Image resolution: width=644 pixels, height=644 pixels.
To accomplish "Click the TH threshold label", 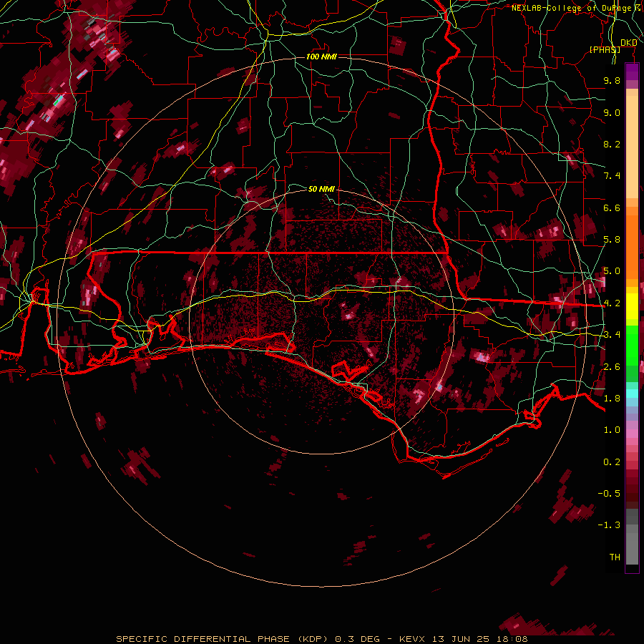I will [x=615, y=557].
